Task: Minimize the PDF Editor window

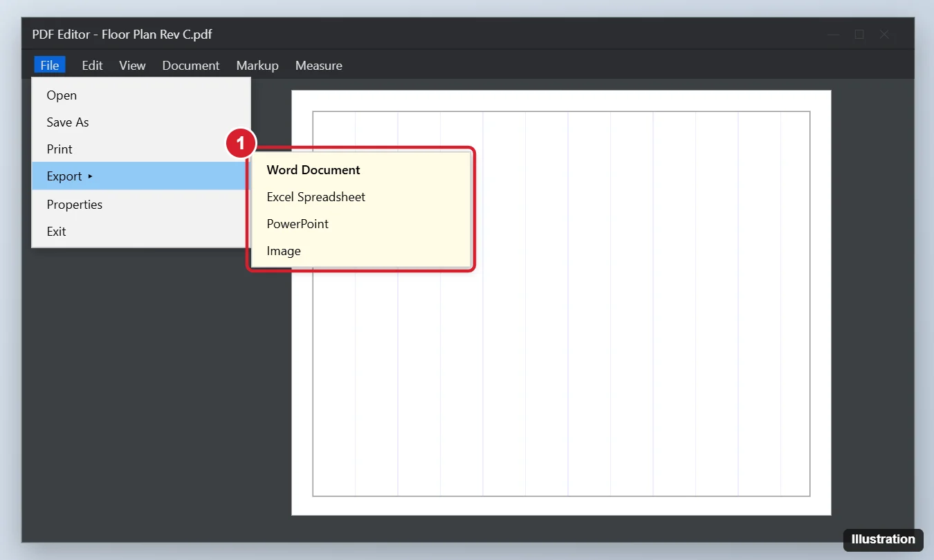Action: tap(834, 35)
